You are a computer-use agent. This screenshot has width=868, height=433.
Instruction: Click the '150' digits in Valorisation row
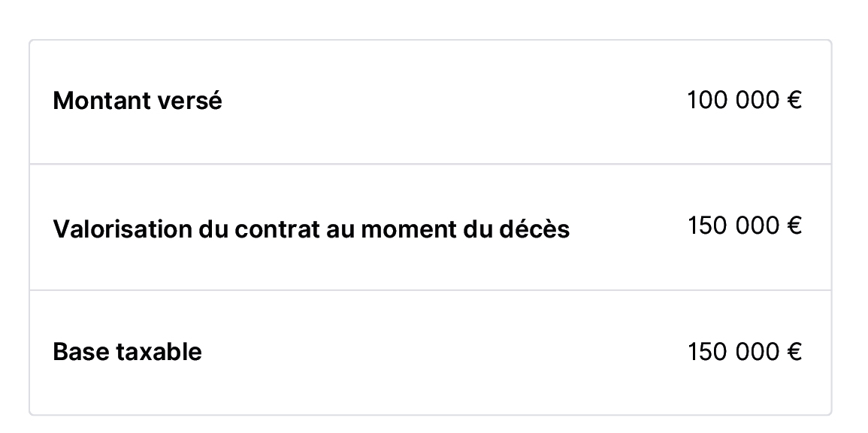tap(708, 226)
